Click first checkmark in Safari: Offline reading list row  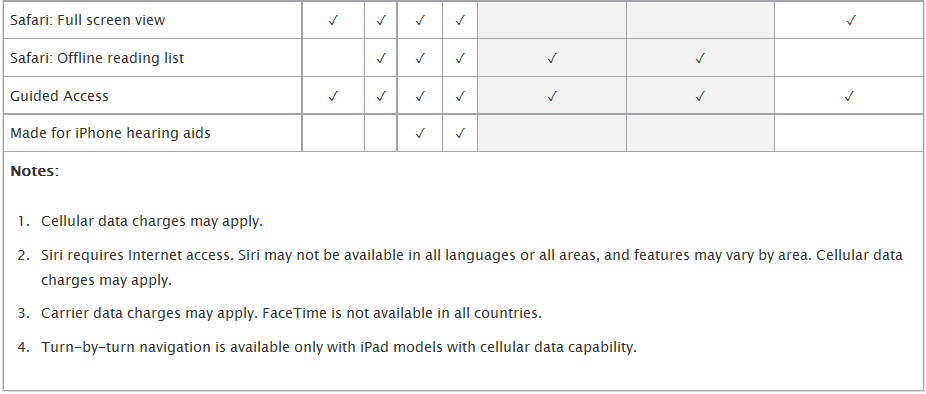pyautogui.click(x=381, y=58)
